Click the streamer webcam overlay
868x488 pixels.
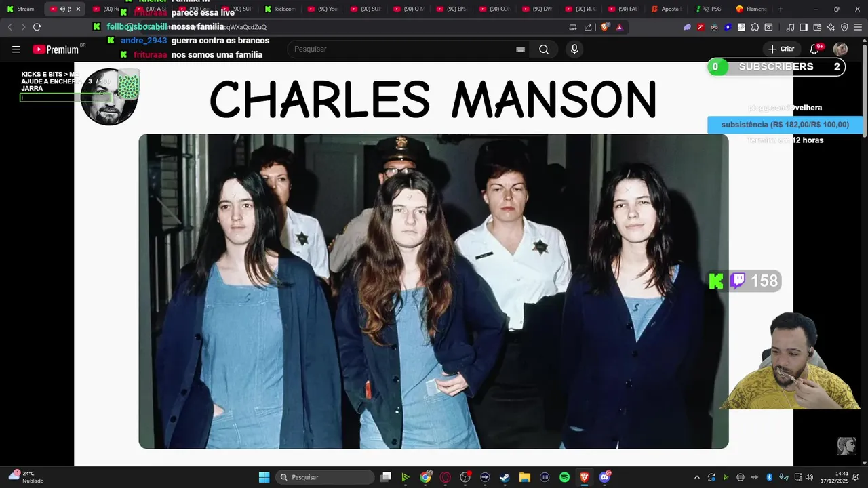(x=792, y=361)
